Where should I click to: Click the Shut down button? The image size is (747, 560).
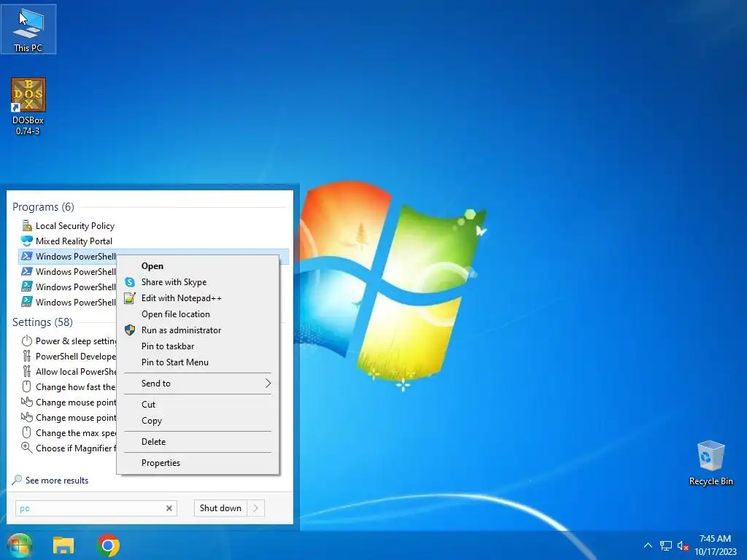coord(220,508)
